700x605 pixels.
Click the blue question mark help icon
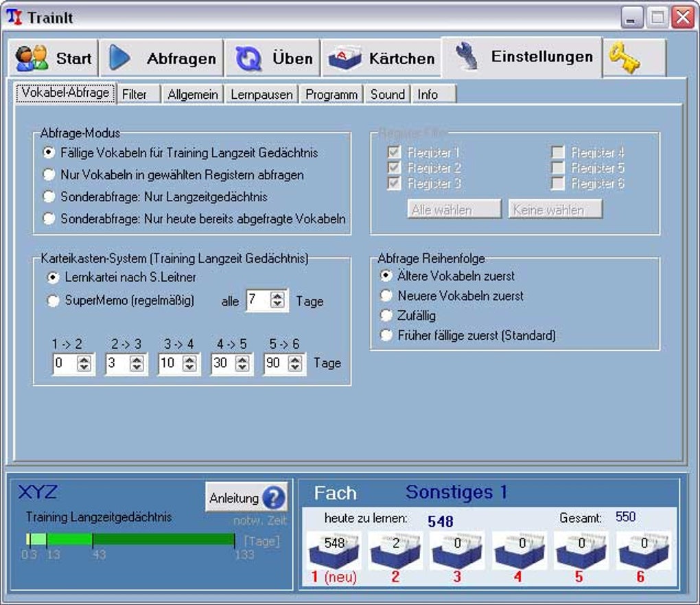(x=274, y=498)
